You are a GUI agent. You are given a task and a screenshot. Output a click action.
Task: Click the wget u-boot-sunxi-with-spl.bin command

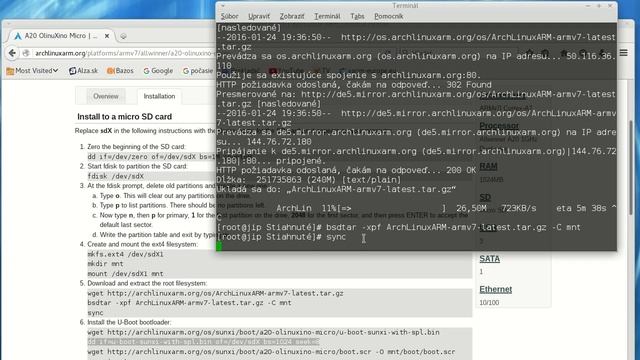[x=263, y=333]
